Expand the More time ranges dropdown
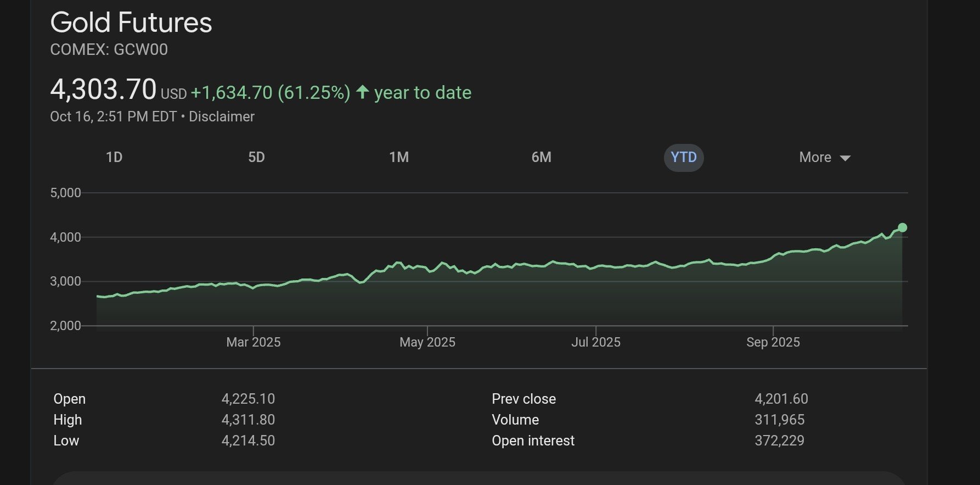The image size is (980, 485). (824, 158)
